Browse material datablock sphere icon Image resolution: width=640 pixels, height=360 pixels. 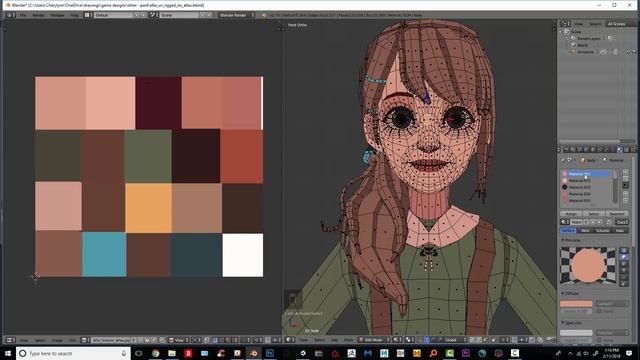(x=564, y=222)
